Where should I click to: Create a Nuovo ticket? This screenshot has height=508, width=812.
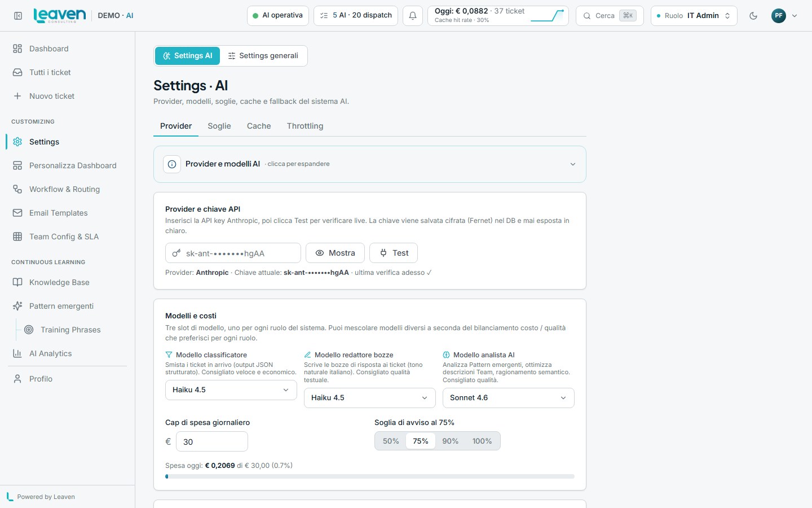(x=68, y=96)
